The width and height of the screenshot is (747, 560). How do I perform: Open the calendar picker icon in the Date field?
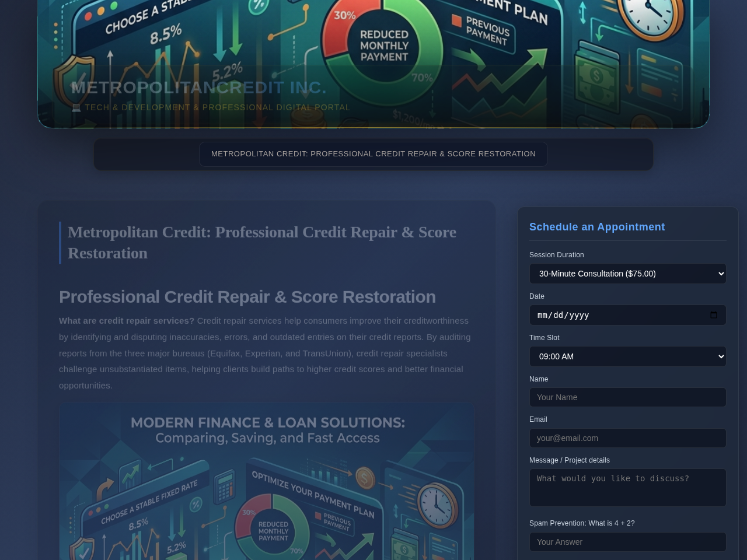point(714,315)
